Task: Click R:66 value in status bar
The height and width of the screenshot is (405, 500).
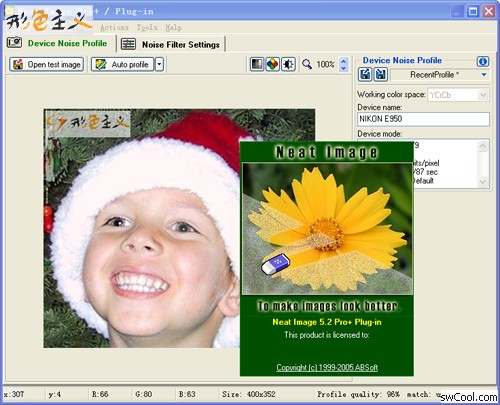Action: pos(100,394)
